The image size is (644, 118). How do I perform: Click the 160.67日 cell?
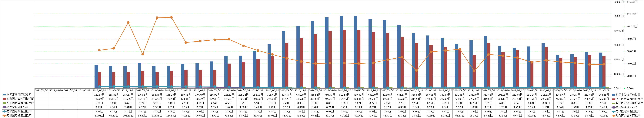(x=99, y=95)
